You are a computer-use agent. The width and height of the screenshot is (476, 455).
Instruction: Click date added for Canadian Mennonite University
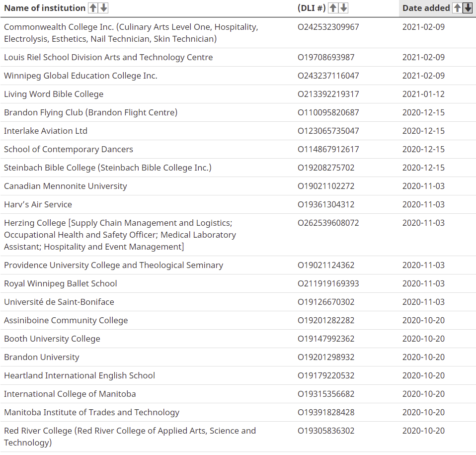coord(423,186)
